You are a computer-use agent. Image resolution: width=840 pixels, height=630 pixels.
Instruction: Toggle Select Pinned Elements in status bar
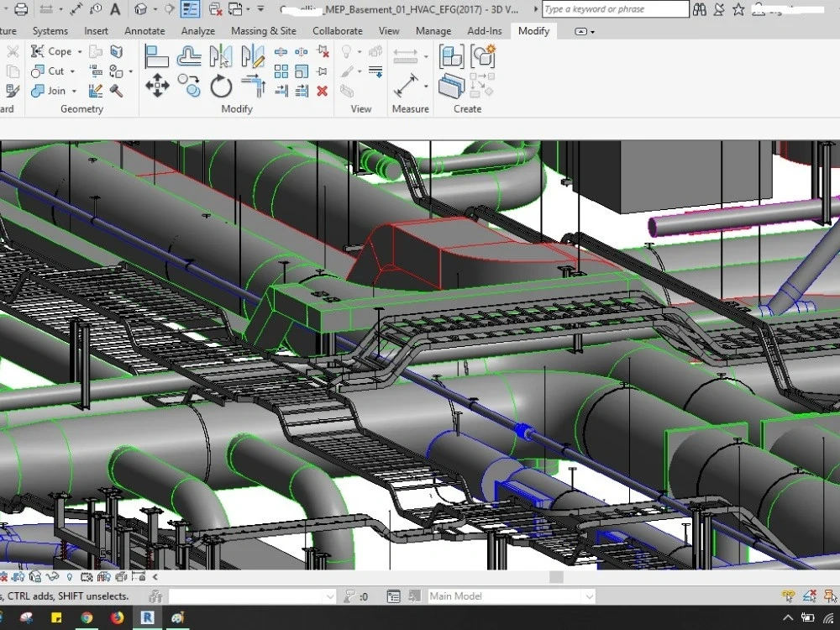[830, 596]
